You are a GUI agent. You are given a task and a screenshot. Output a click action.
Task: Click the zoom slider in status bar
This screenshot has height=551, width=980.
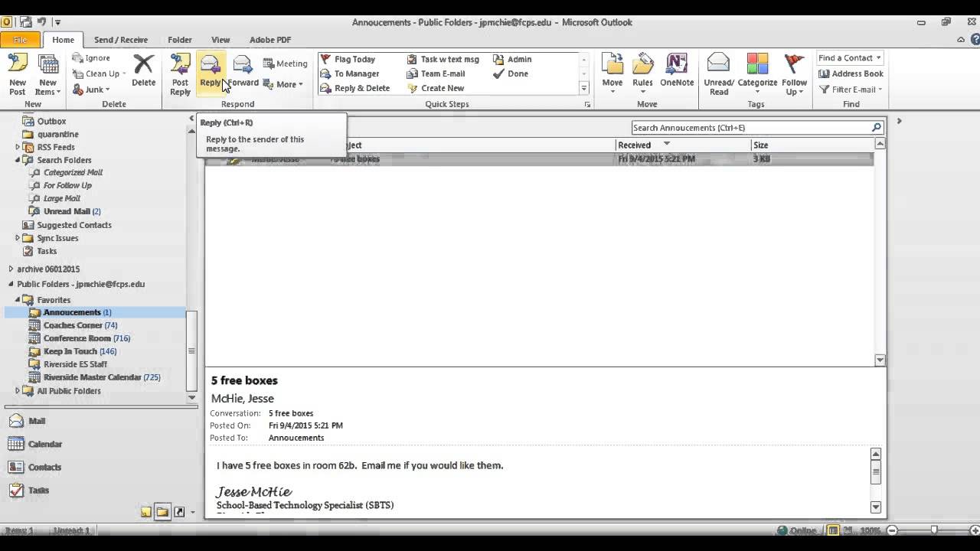(934, 530)
